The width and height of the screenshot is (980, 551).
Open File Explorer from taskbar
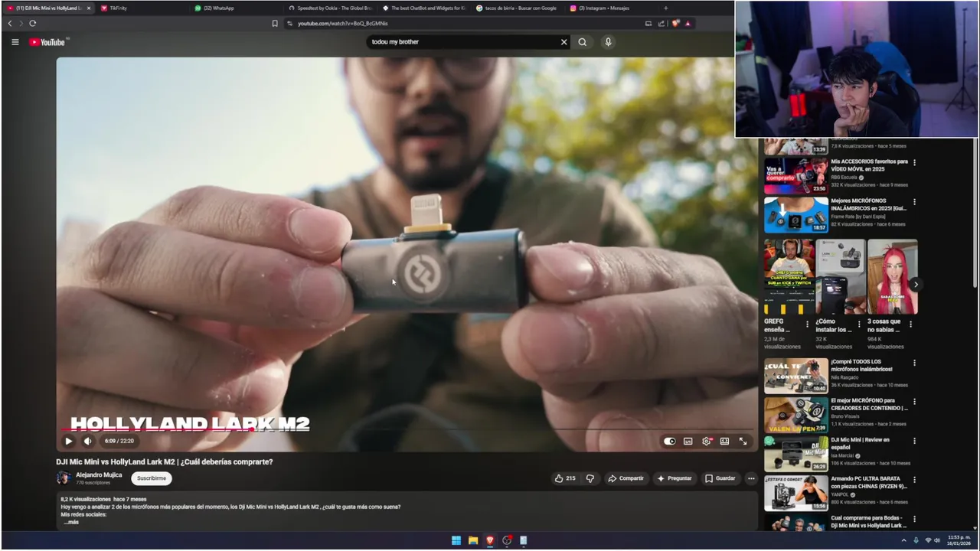click(x=473, y=540)
